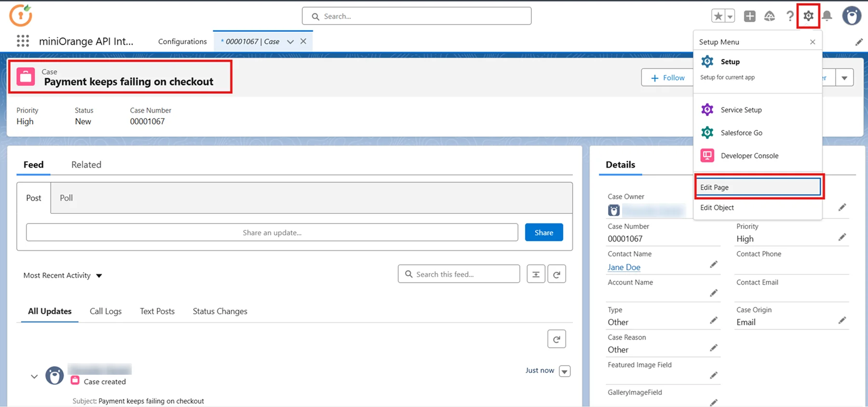Click the feed poster's avatar

click(x=54, y=375)
